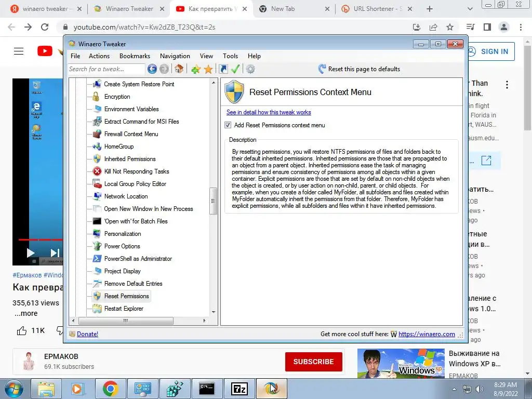The height and width of the screenshot is (399, 532).
Task: Click the green checkmark apply icon
Action: click(x=235, y=69)
